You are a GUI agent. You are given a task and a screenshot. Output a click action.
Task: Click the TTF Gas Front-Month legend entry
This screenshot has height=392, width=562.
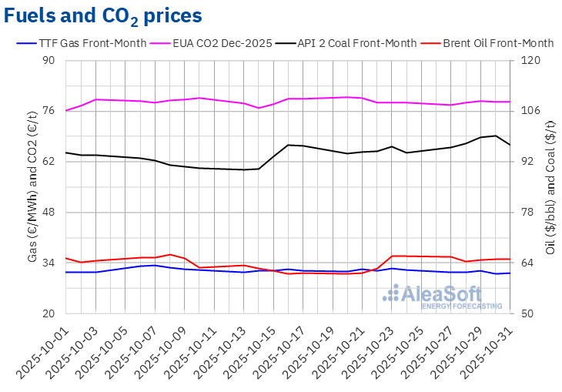coord(92,43)
